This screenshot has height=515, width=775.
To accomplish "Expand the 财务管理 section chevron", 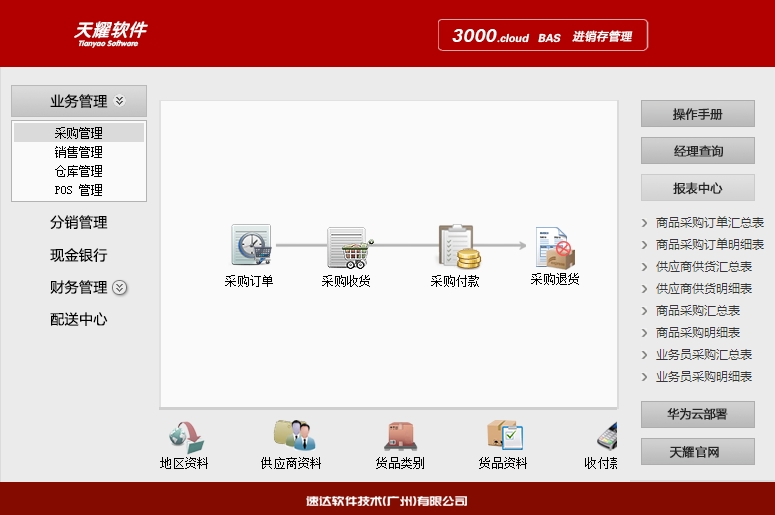I will (x=120, y=288).
